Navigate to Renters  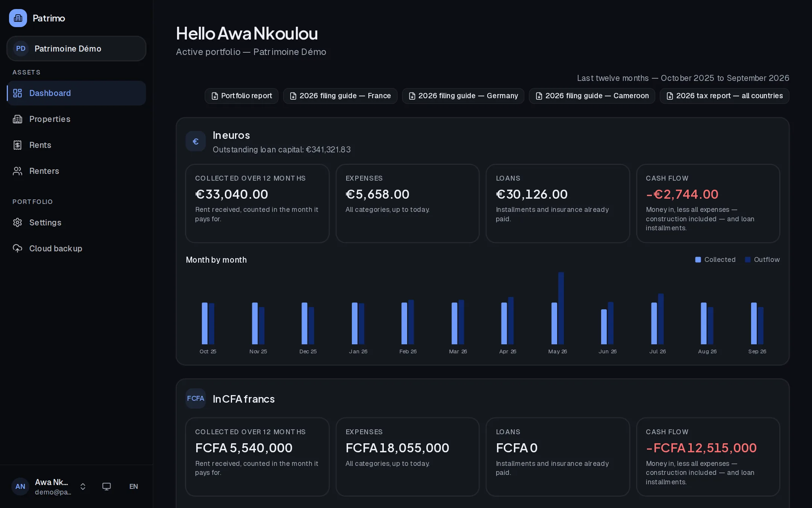(76, 171)
